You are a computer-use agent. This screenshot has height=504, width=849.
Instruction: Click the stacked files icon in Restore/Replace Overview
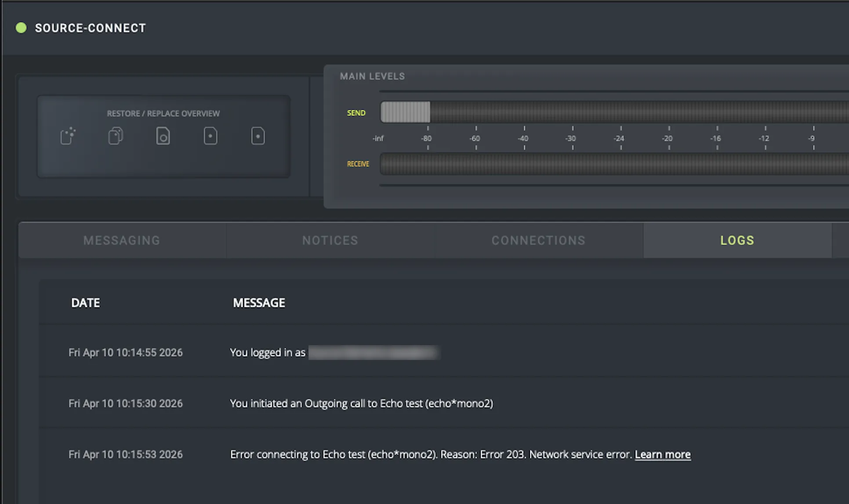(116, 136)
